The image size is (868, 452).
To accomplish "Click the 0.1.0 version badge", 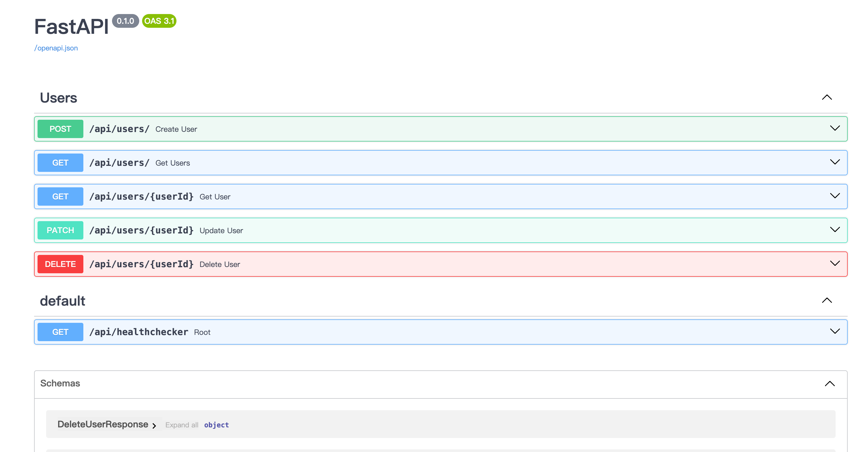I will tap(125, 21).
